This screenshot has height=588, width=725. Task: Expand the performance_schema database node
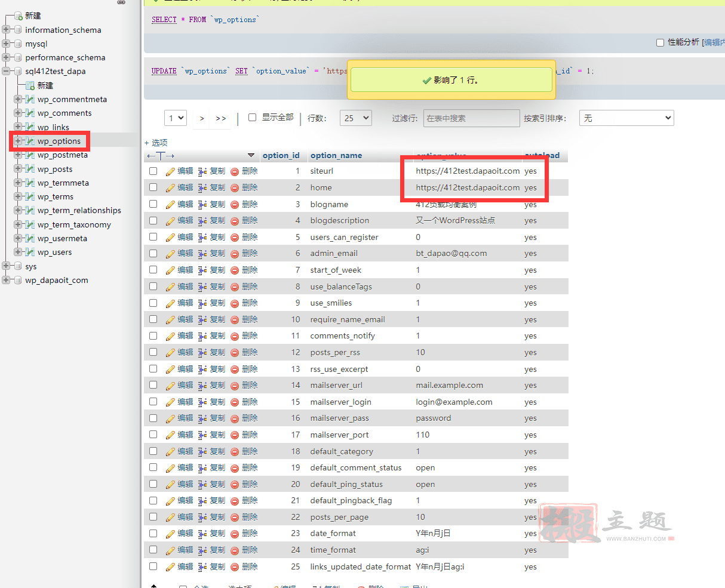click(7, 57)
